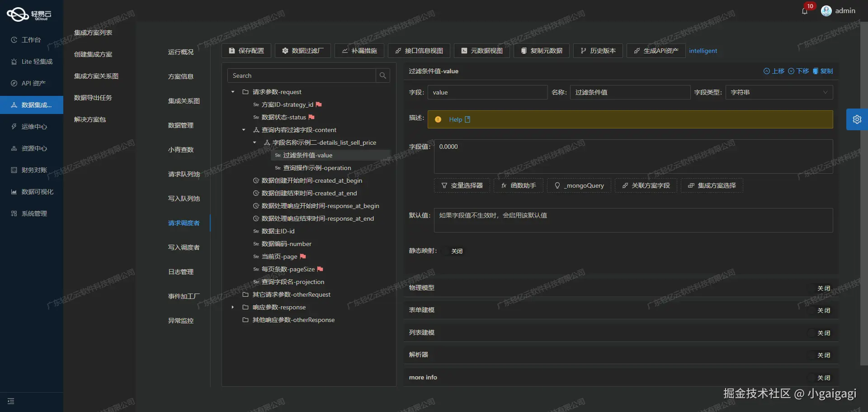Open the notification bell with 10 alerts
Image resolution: width=868 pixels, height=412 pixels.
coord(805,10)
